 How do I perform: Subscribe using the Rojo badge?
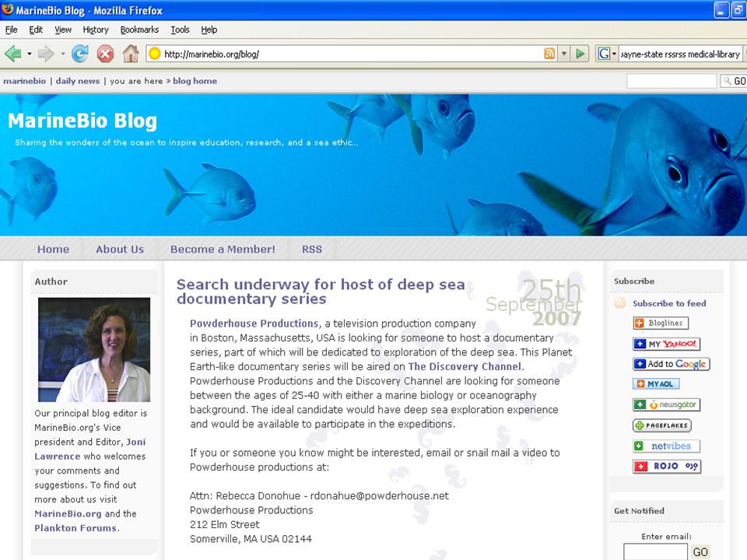click(x=667, y=466)
